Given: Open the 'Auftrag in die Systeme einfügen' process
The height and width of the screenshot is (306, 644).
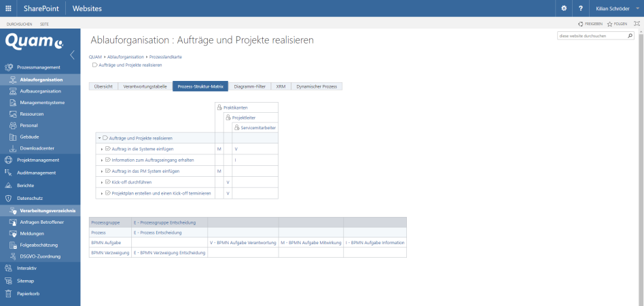Looking at the screenshot, I should (142, 148).
